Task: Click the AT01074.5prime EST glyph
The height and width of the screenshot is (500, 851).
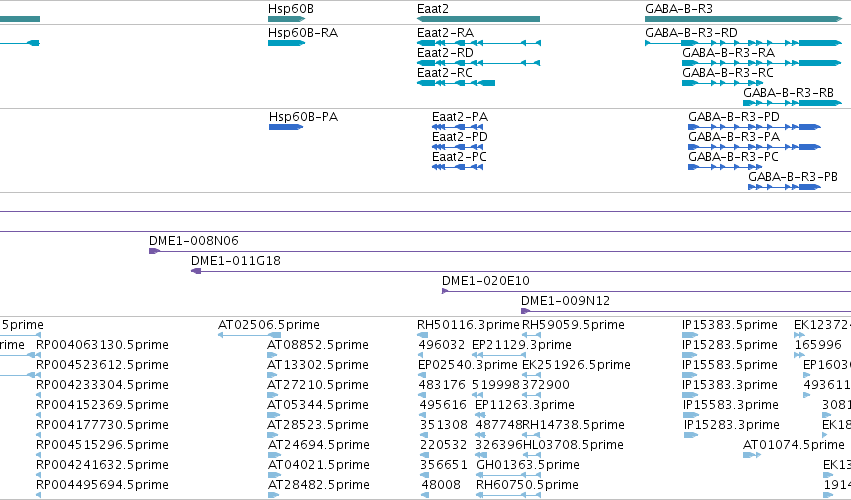Action: click(x=752, y=455)
